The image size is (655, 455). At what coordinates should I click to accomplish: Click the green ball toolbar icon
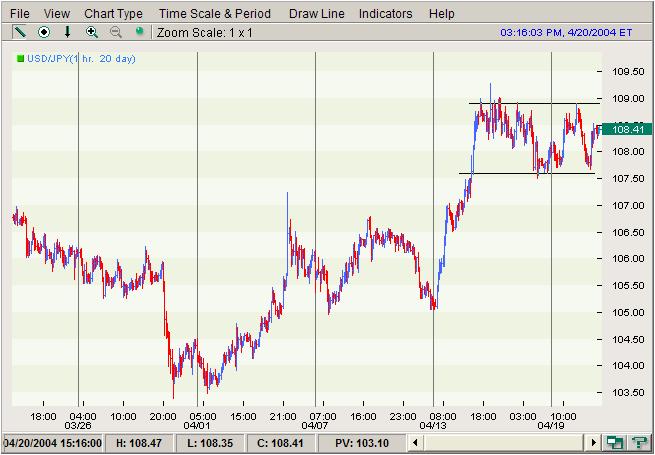coord(140,32)
